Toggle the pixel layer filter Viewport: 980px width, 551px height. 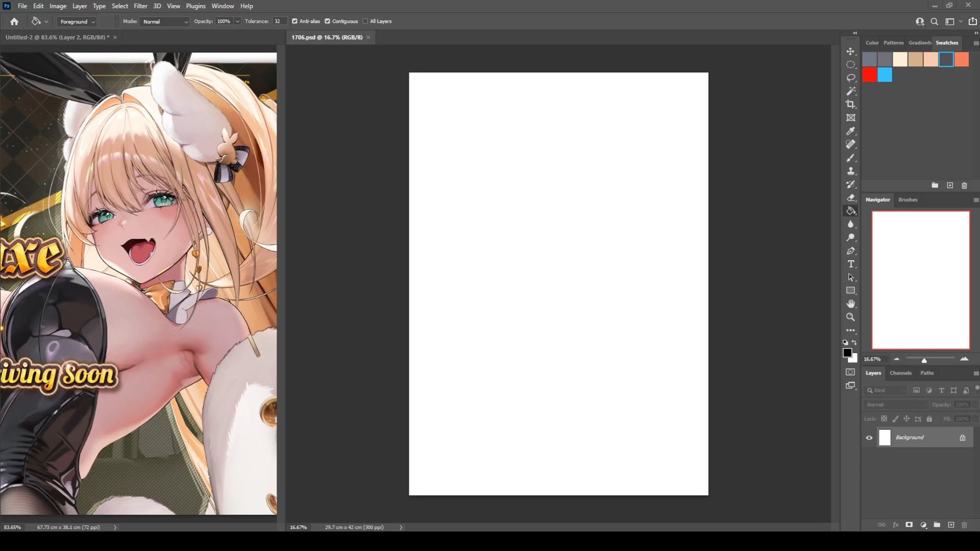[916, 390]
